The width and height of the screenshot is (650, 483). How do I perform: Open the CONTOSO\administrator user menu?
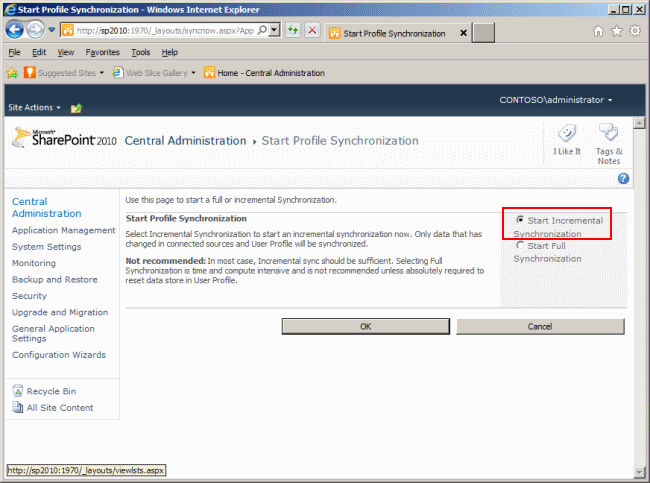(555, 100)
